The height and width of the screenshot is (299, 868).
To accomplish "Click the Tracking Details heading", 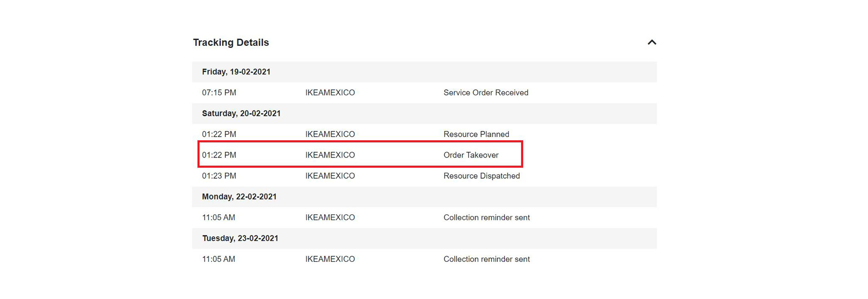I will point(231,42).
